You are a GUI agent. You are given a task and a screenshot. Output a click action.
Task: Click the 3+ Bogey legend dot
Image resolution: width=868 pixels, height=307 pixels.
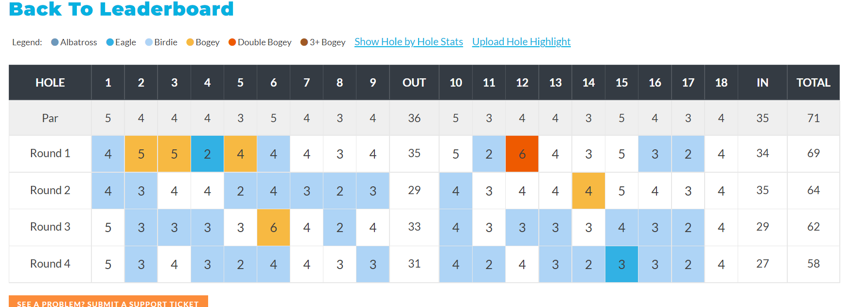pos(304,42)
